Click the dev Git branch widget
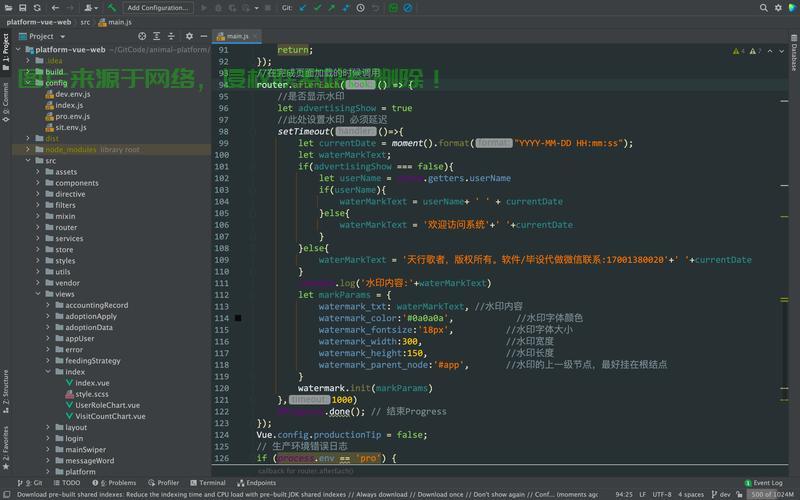The width and height of the screenshot is (800, 500). [721, 494]
